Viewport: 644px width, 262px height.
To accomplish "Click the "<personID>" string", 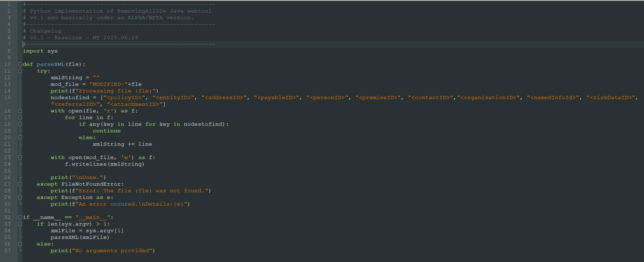I will (328, 98).
